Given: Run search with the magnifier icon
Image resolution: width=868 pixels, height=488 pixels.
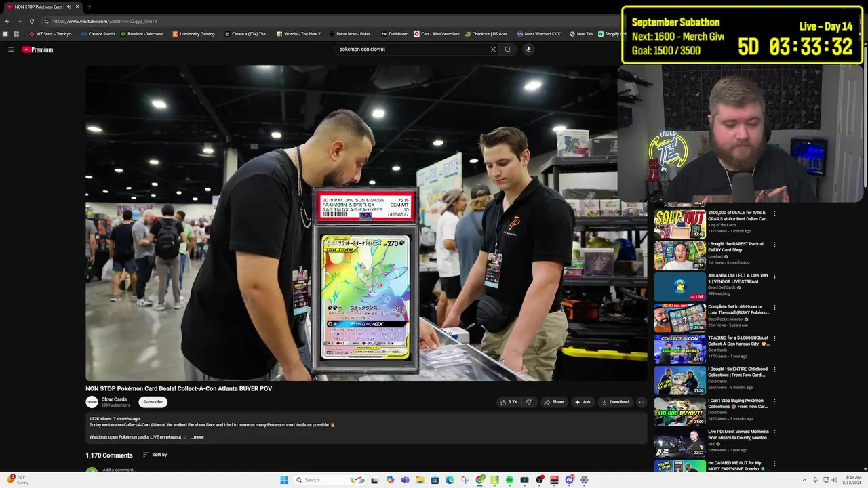Looking at the screenshot, I should (x=507, y=49).
